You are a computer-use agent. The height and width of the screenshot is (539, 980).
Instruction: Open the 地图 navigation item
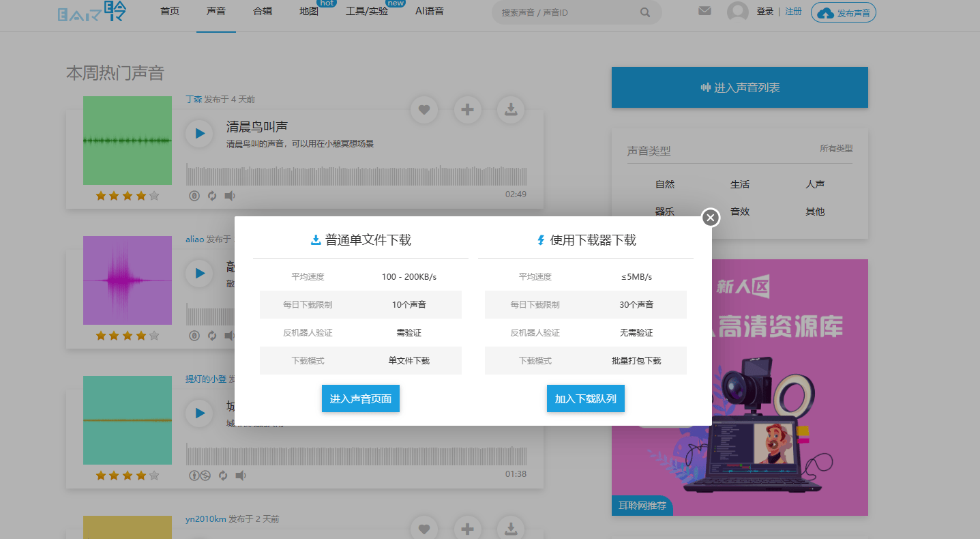point(308,11)
